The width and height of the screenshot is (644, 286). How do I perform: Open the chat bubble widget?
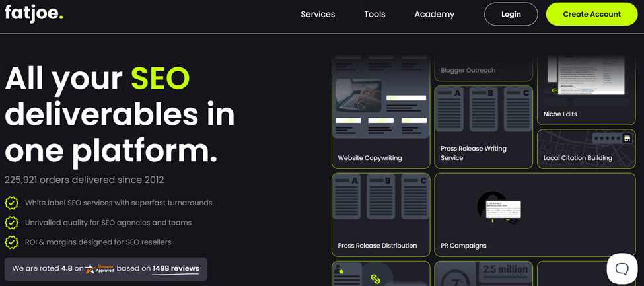tap(622, 268)
